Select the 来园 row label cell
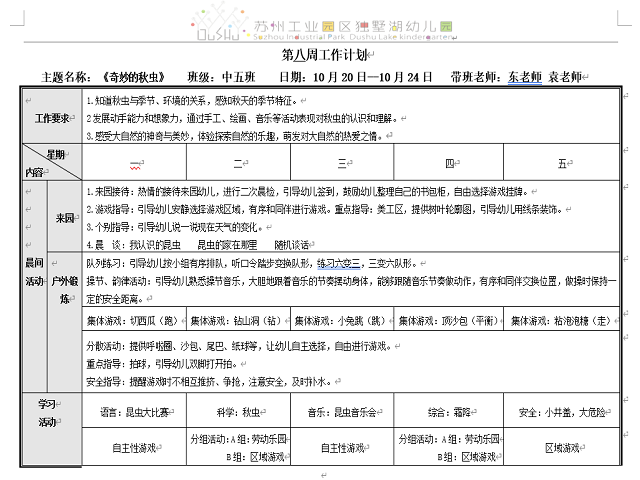Image resolution: width=640 pixels, height=480 pixels. (64, 216)
